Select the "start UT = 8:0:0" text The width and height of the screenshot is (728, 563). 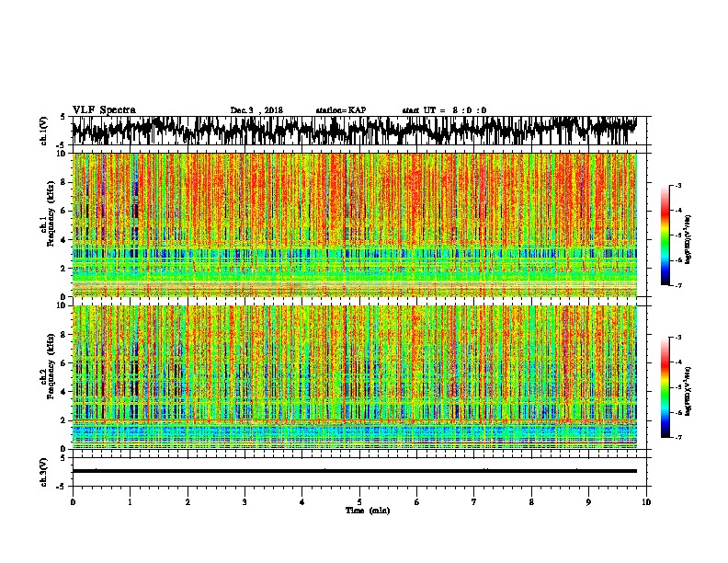[x=444, y=110]
